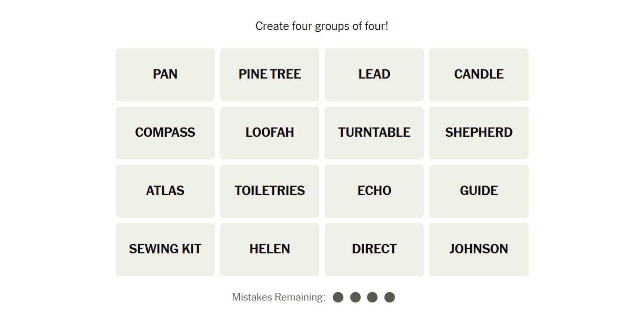Select the TURNTABLE tile
This screenshot has width=644, height=322.
pyautogui.click(x=374, y=133)
